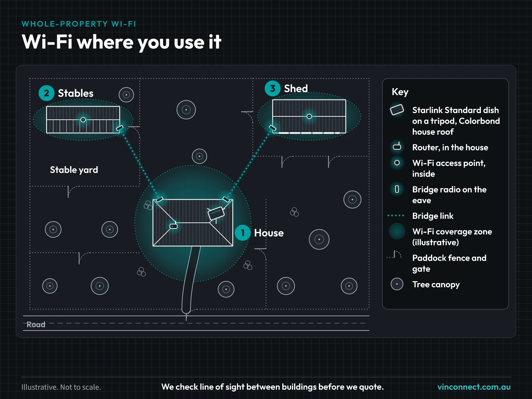Image resolution: width=532 pixels, height=399 pixels.
Task: Click the 'Paddock fence and gate' key text
Action: point(449,263)
